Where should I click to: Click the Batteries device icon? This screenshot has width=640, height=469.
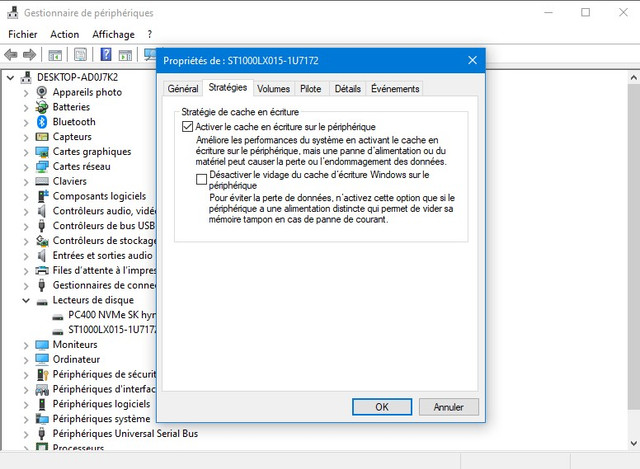point(42,107)
